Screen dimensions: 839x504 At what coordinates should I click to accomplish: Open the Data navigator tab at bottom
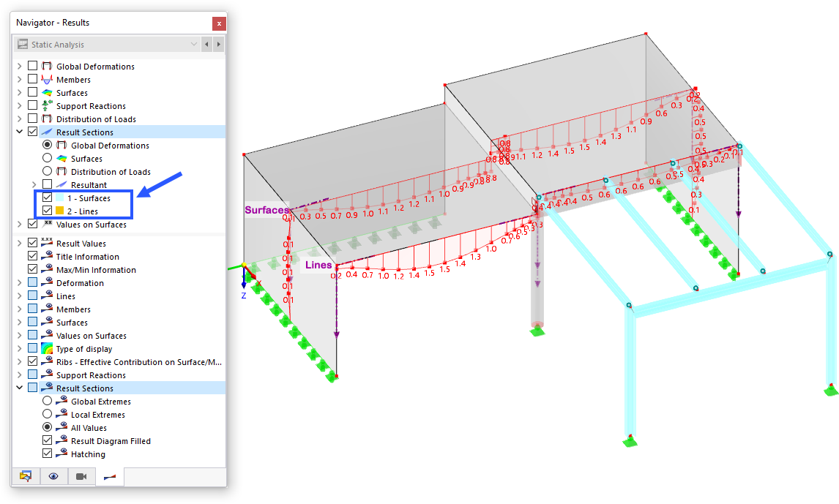click(26, 476)
